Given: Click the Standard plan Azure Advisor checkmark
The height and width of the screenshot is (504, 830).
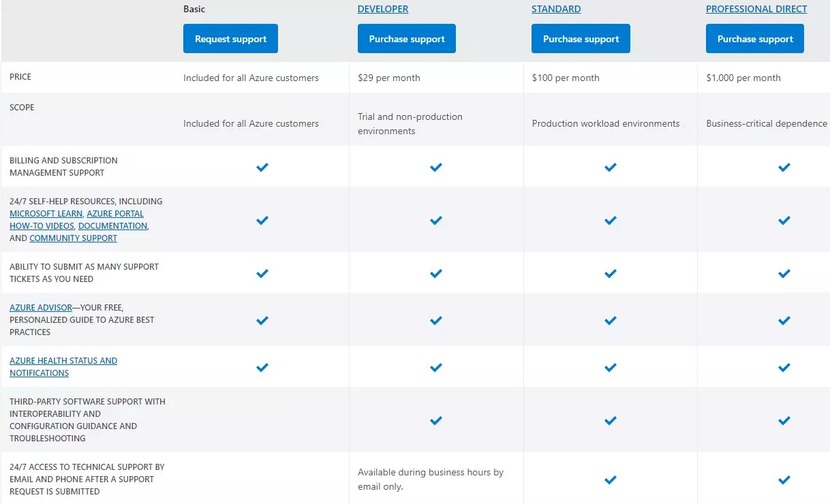Looking at the screenshot, I should pos(610,319).
